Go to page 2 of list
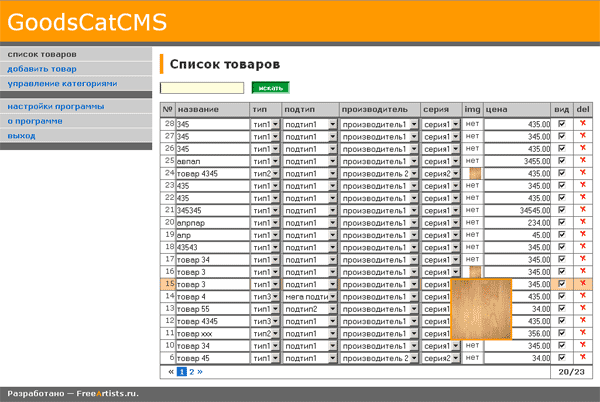Screen dimensions: 600x402 pyautogui.click(x=192, y=372)
